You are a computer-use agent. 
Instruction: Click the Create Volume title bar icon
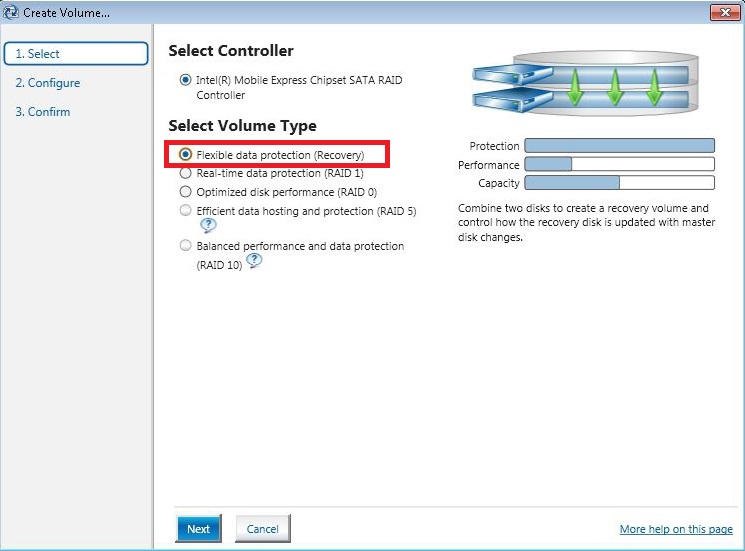point(10,12)
